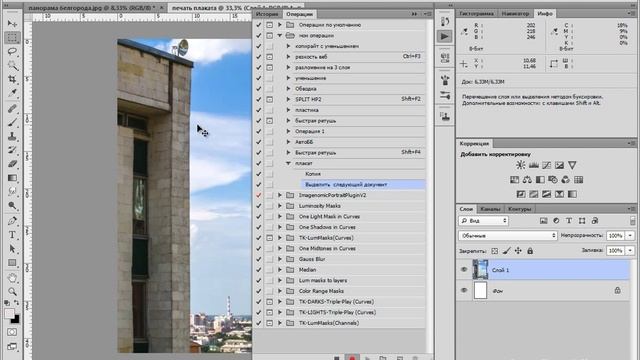Select the Pen tool
Viewport: 640px width, 360px height.
12,221
